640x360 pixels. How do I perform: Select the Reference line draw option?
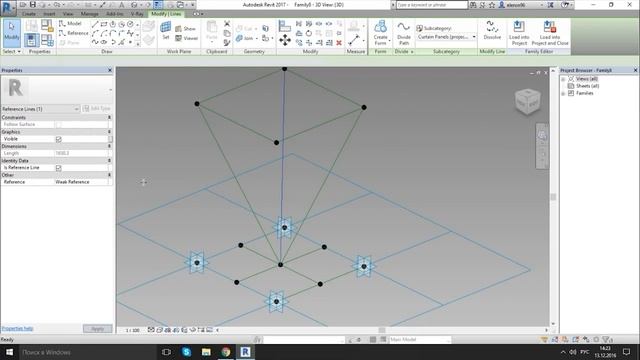tap(73, 33)
